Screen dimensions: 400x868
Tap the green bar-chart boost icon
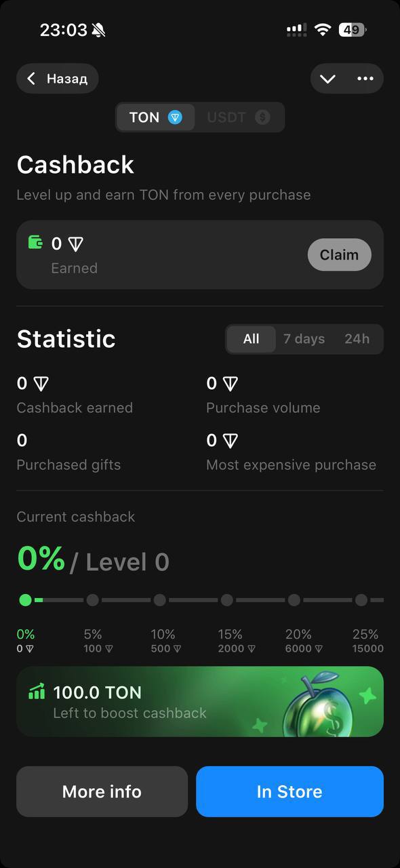click(x=37, y=692)
